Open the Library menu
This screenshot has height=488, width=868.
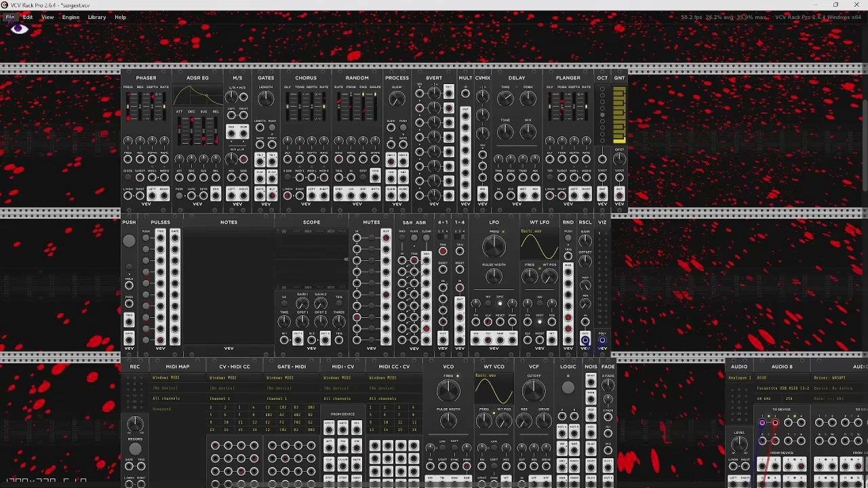pyautogui.click(x=96, y=17)
